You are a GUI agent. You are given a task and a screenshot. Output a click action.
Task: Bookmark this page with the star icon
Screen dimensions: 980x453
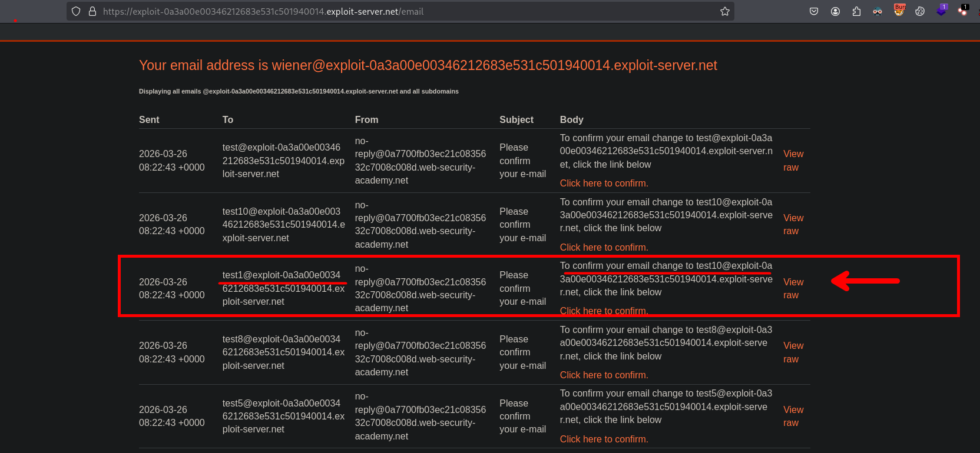click(724, 11)
